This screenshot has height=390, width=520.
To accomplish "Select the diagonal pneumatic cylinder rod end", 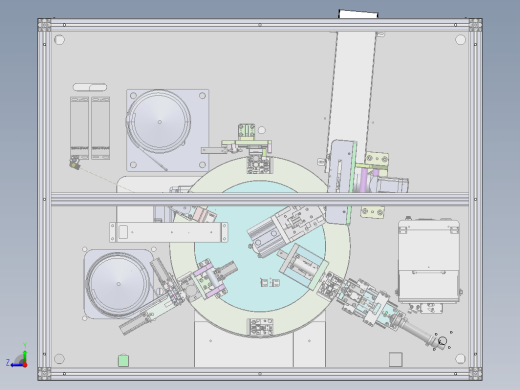I will 441,341.
